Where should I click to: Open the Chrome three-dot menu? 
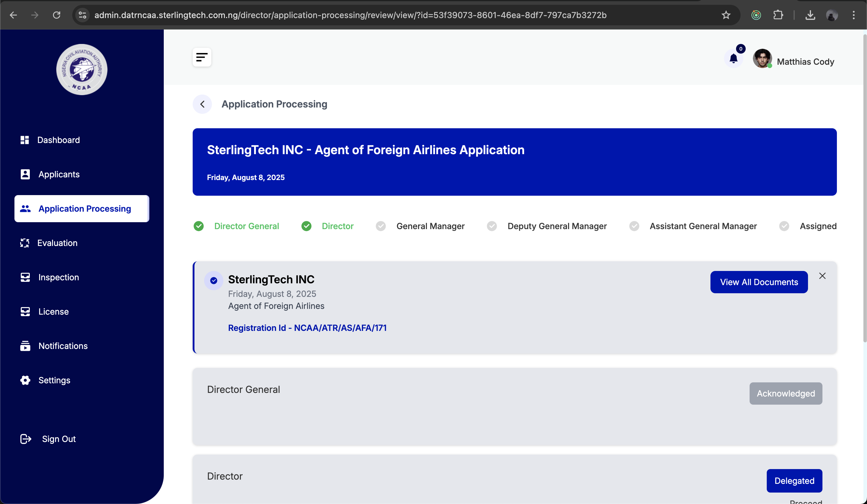[853, 15]
